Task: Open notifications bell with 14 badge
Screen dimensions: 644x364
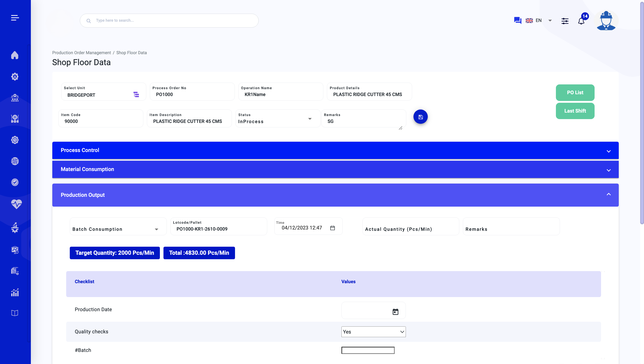Action: [x=581, y=21]
